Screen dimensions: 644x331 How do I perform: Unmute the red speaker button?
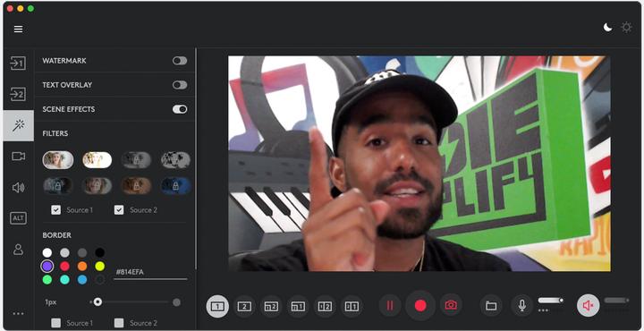tap(589, 306)
